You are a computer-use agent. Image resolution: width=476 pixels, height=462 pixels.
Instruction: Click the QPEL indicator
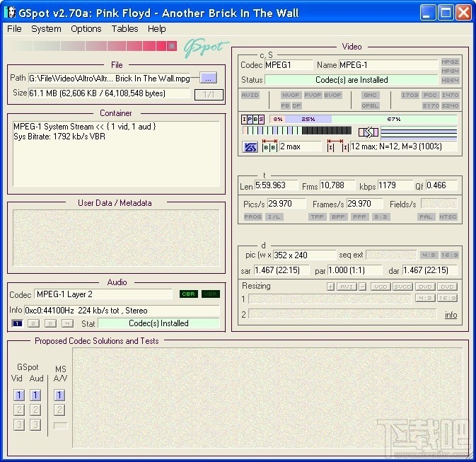370,105
